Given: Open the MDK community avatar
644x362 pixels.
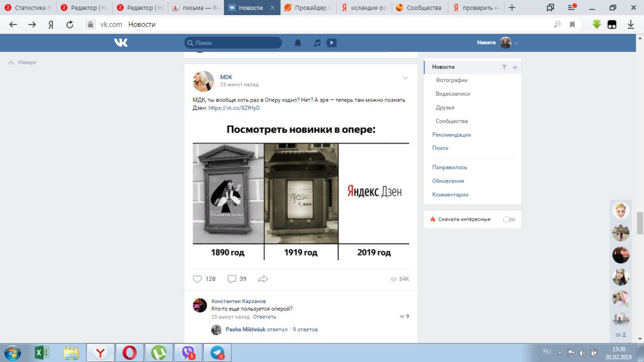Looking at the screenshot, I should (203, 81).
